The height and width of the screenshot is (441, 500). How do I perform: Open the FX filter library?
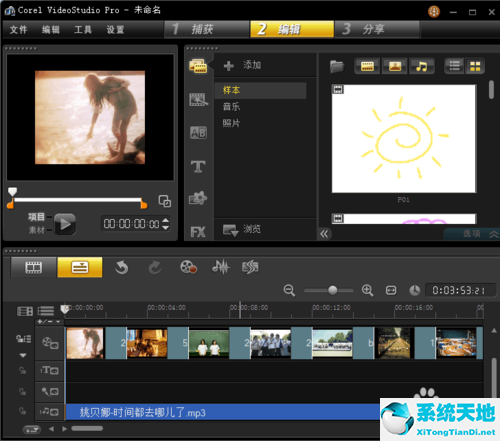click(198, 232)
